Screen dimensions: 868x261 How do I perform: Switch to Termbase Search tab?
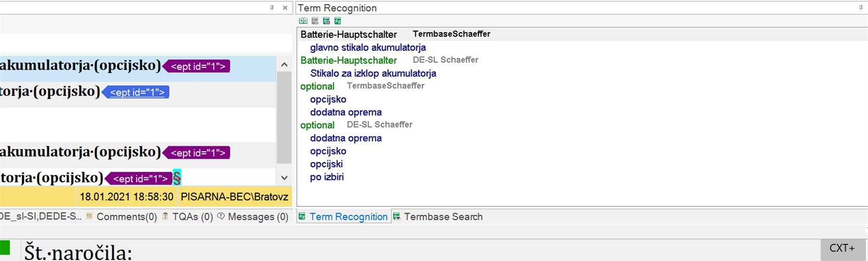pyautogui.click(x=438, y=217)
